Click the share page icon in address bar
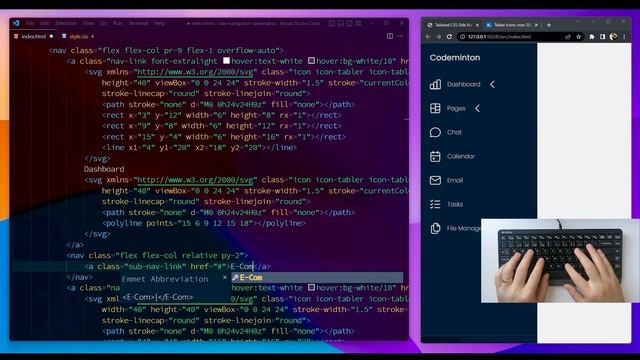 568,37
